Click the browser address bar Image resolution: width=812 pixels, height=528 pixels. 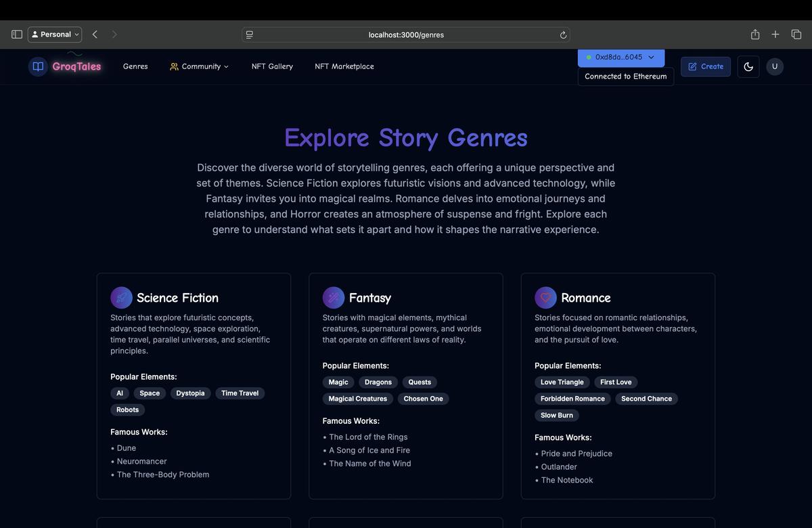point(405,34)
